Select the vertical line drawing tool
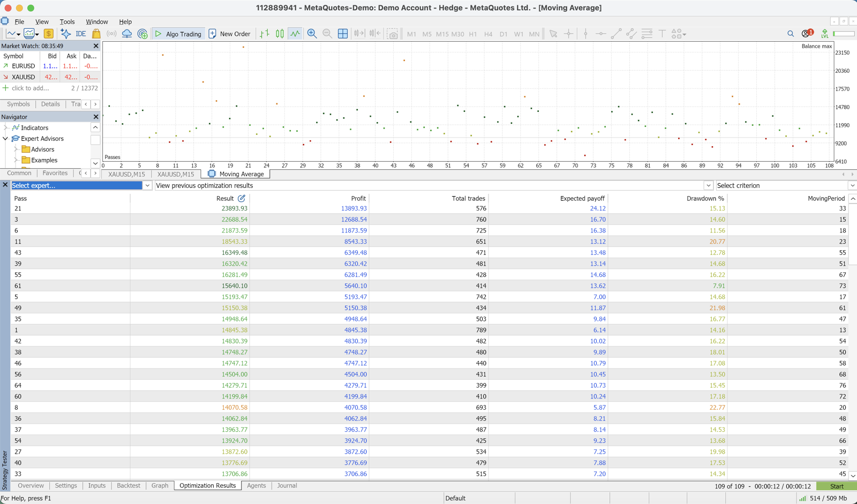857x504 pixels. [x=585, y=34]
